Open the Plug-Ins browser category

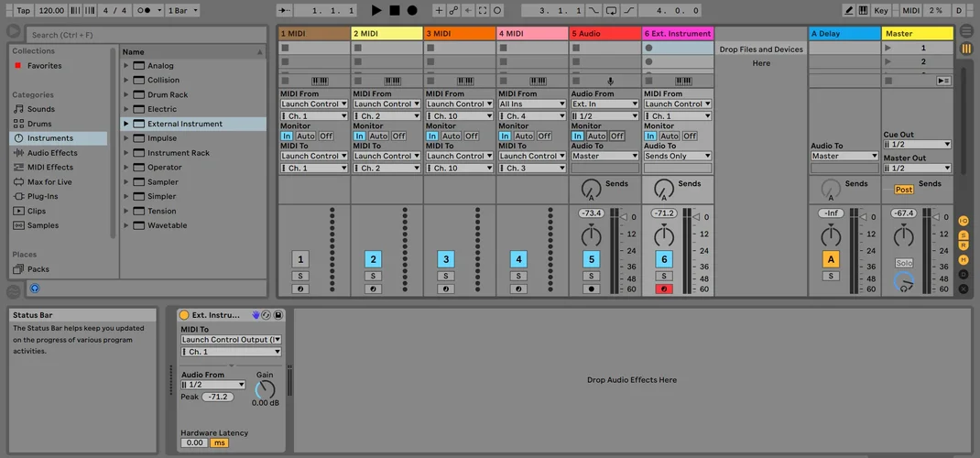pyautogui.click(x=42, y=196)
